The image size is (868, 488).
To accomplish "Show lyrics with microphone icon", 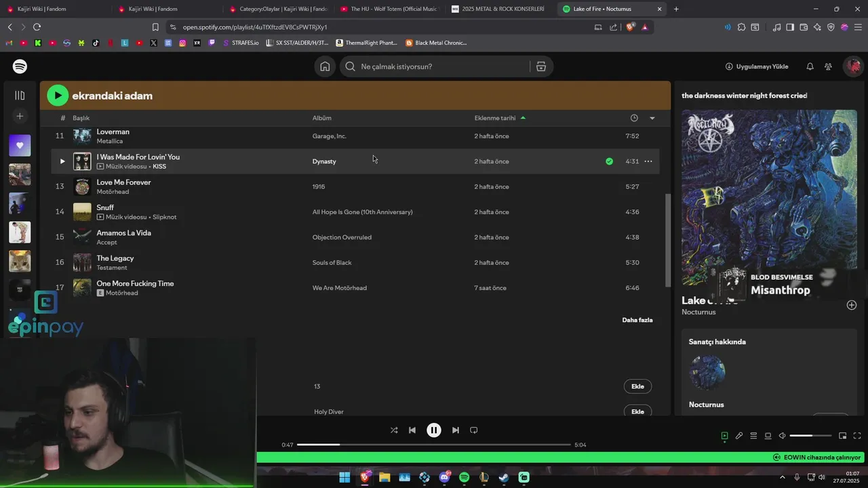I will 739,436.
